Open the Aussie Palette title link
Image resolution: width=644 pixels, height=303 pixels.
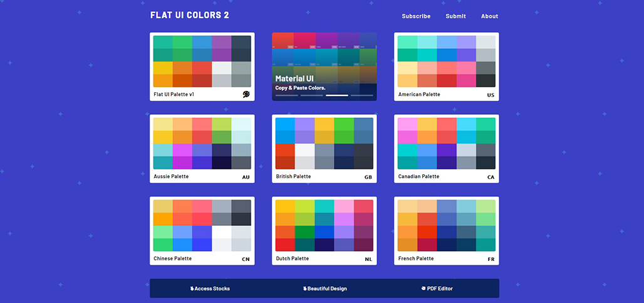(x=171, y=176)
